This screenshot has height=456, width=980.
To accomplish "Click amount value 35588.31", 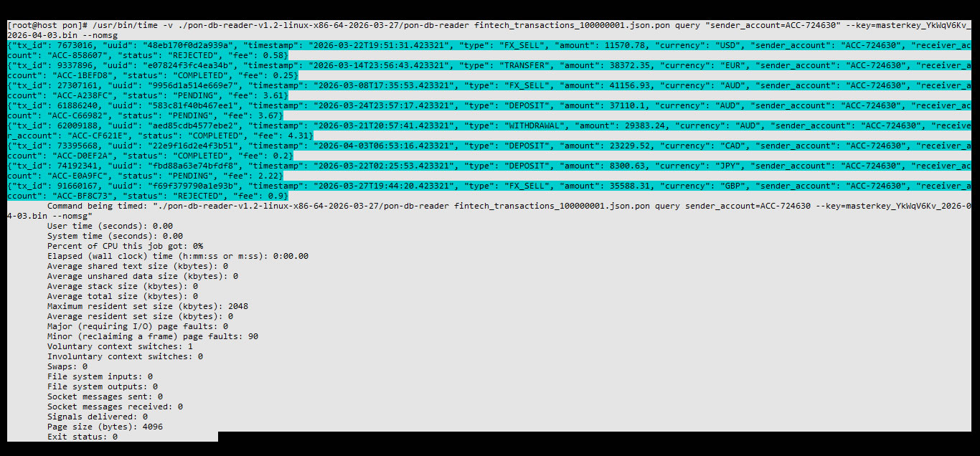I will click(x=630, y=186).
